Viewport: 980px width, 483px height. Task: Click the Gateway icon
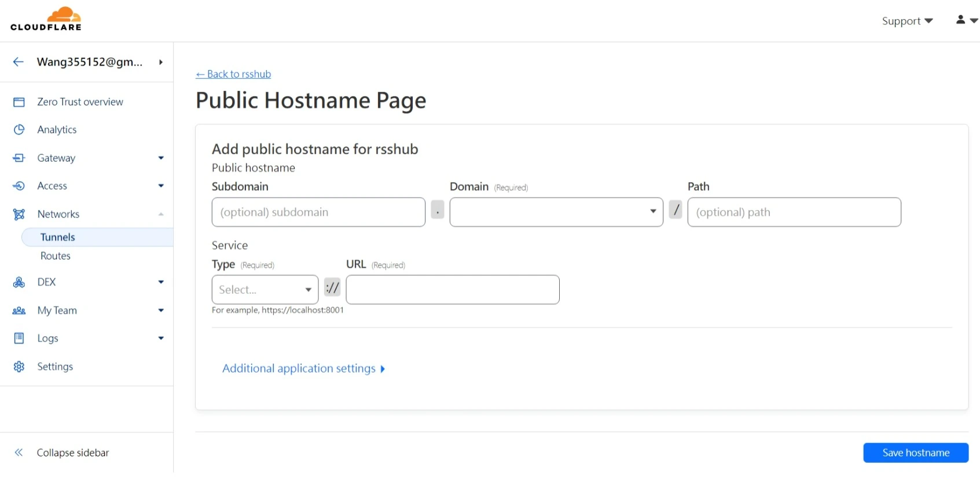tap(19, 158)
